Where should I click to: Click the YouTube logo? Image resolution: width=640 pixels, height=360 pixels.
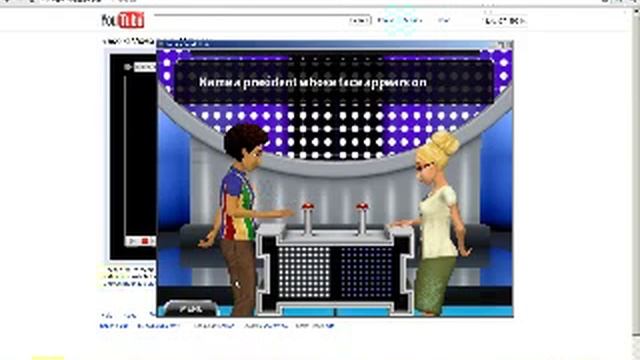[x=123, y=20]
